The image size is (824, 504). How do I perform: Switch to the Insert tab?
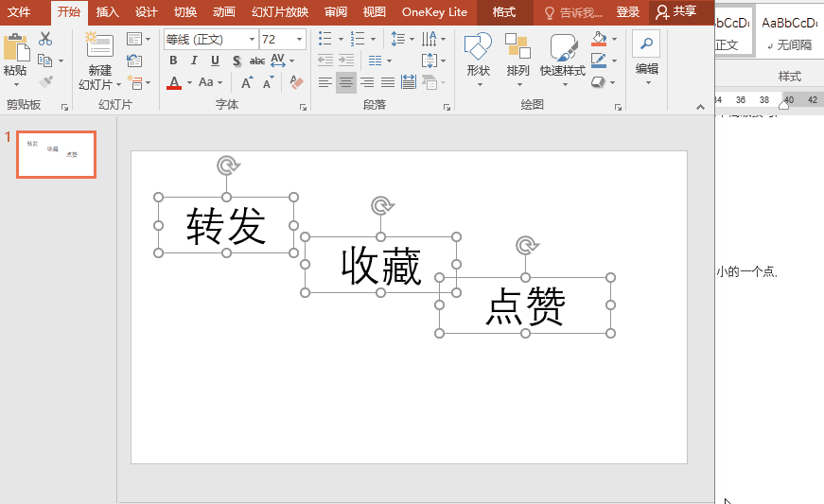pos(107,12)
